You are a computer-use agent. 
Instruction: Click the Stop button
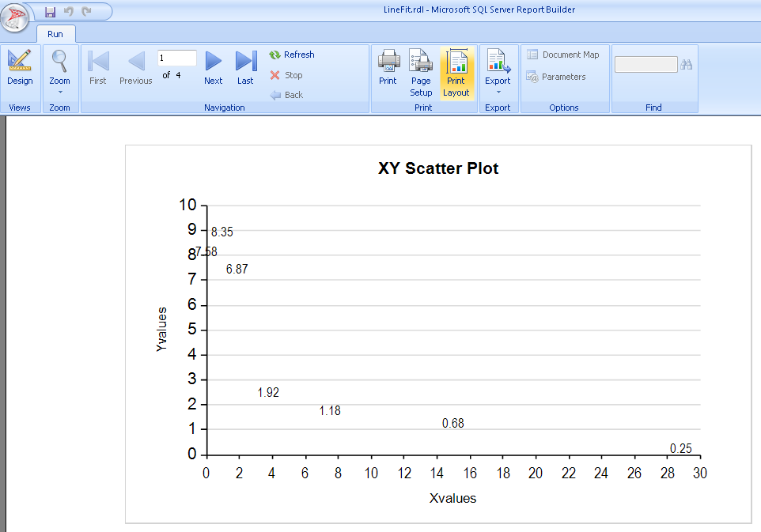286,75
